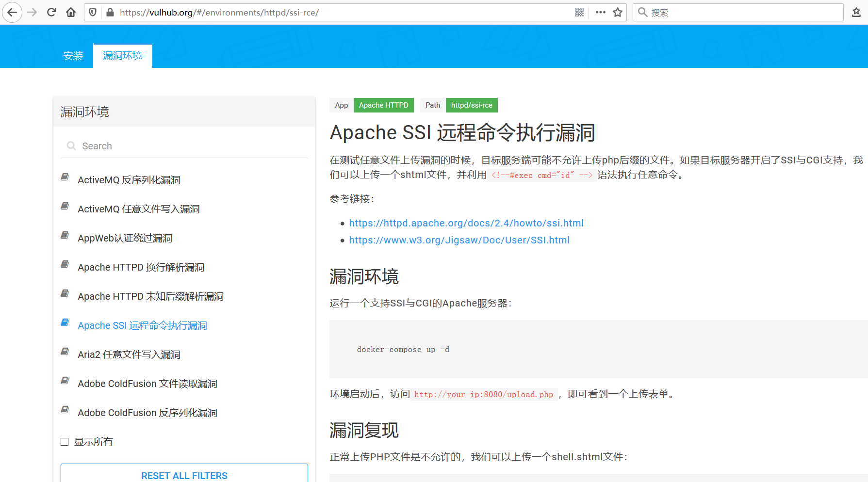This screenshot has width=868, height=482.
Task: Open the QR code icon in address bar
Action: [579, 12]
